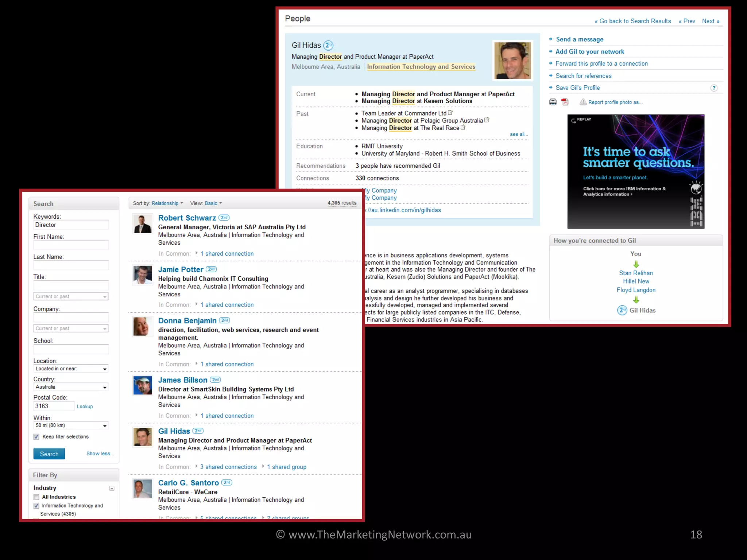
Task: Click 2nd degree badge beside Gil Hidas heading
Action: [328, 46]
